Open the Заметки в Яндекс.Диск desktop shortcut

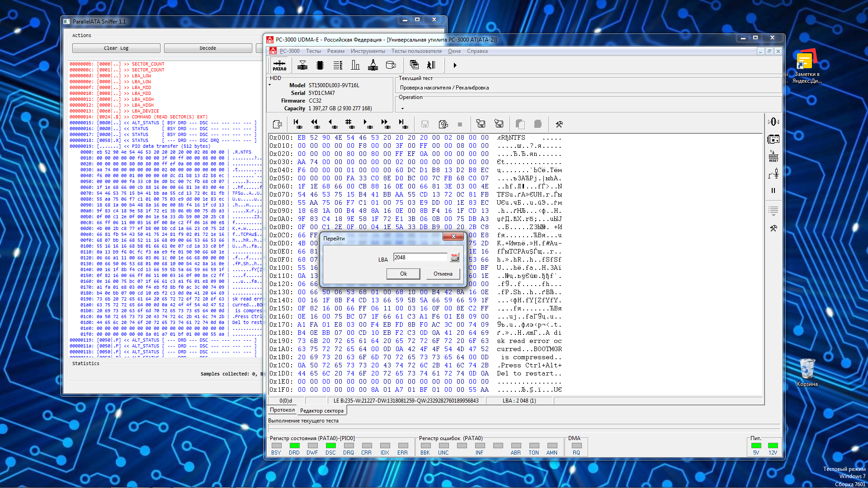(807, 67)
